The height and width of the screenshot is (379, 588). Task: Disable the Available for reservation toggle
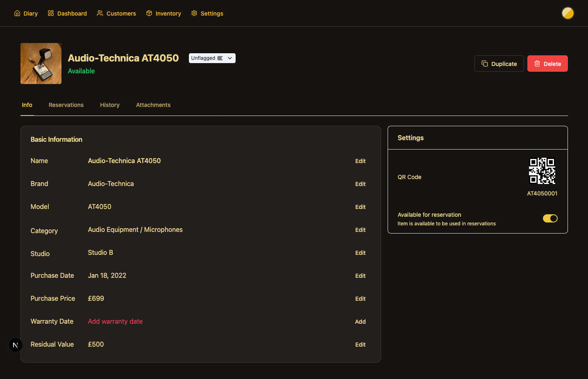(550, 218)
